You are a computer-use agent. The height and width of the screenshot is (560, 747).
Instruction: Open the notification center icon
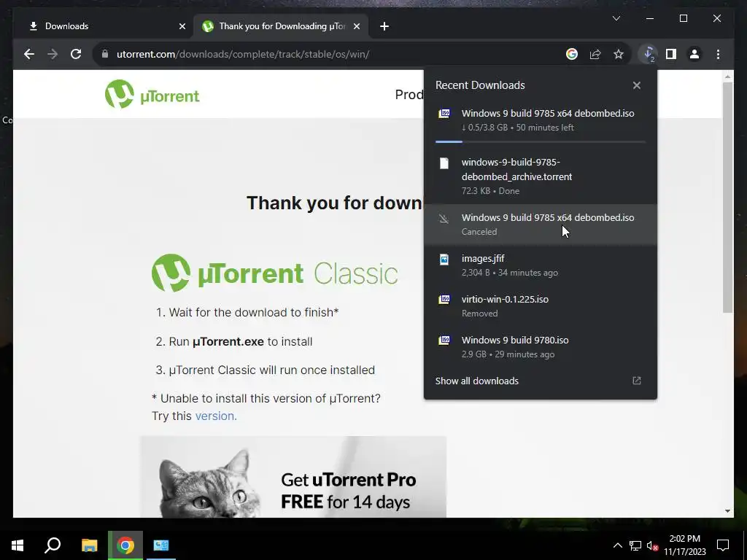point(723,545)
